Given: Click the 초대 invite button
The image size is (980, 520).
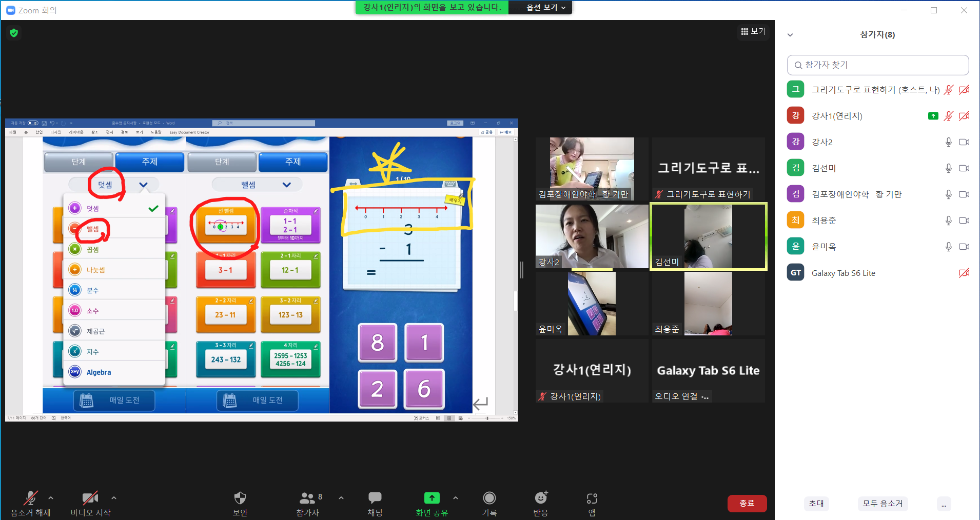Looking at the screenshot, I should 816,504.
